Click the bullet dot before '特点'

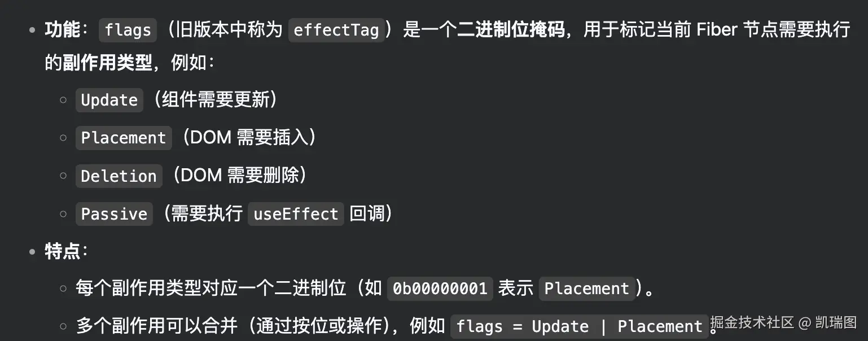click(32, 251)
